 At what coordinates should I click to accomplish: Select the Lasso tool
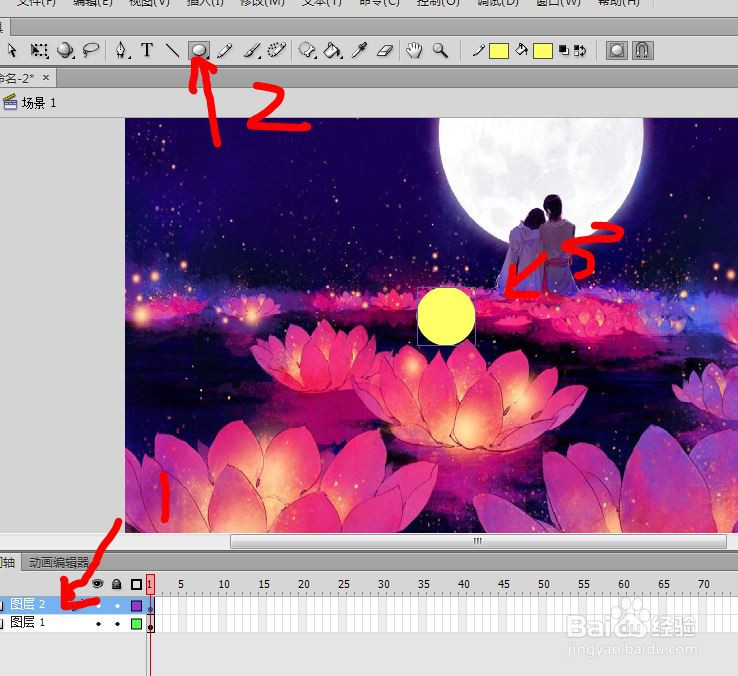[91, 49]
